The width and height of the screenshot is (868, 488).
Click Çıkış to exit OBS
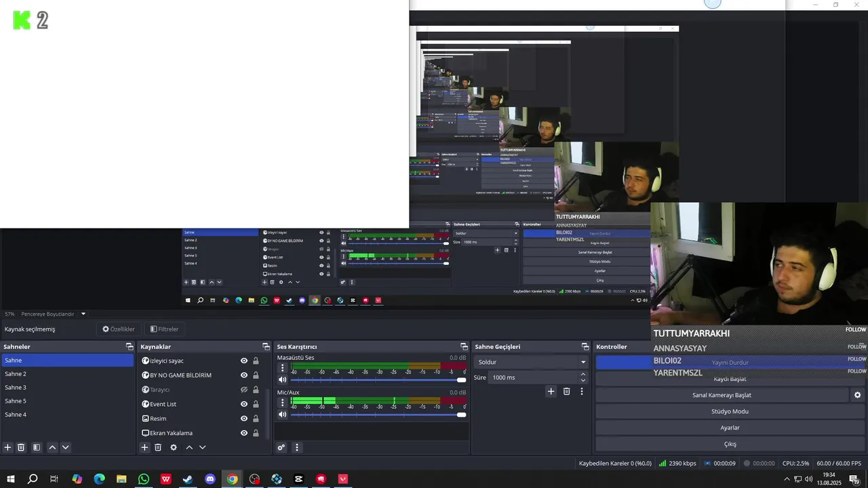pyautogui.click(x=730, y=444)
